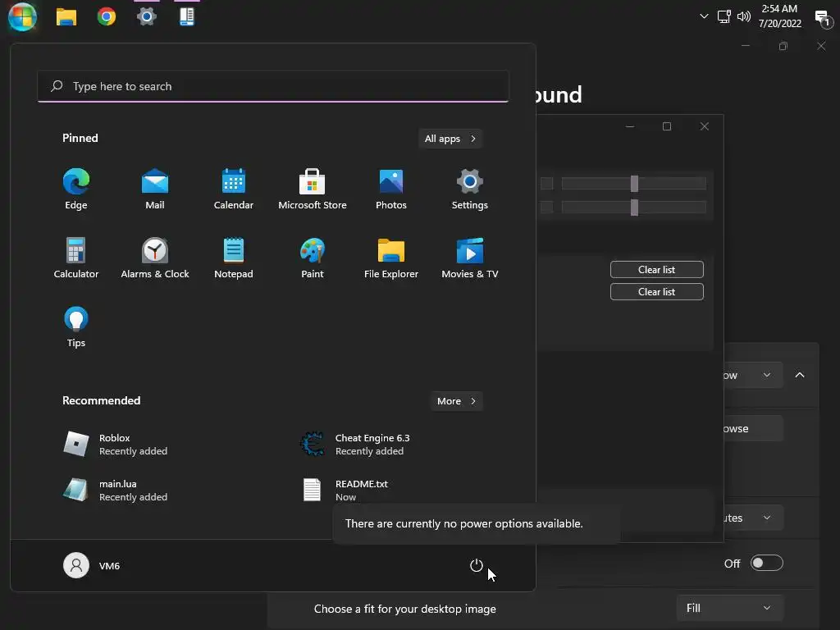
Task: Click the Start orb on the taskbar
Action: [22, 16]
